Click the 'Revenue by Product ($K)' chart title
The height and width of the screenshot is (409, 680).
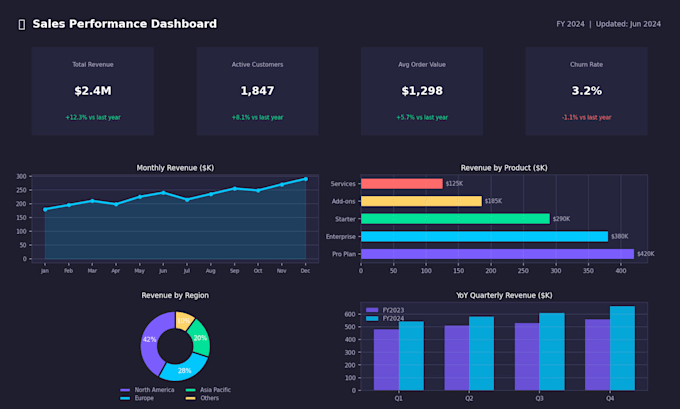[x=504, y=168]
